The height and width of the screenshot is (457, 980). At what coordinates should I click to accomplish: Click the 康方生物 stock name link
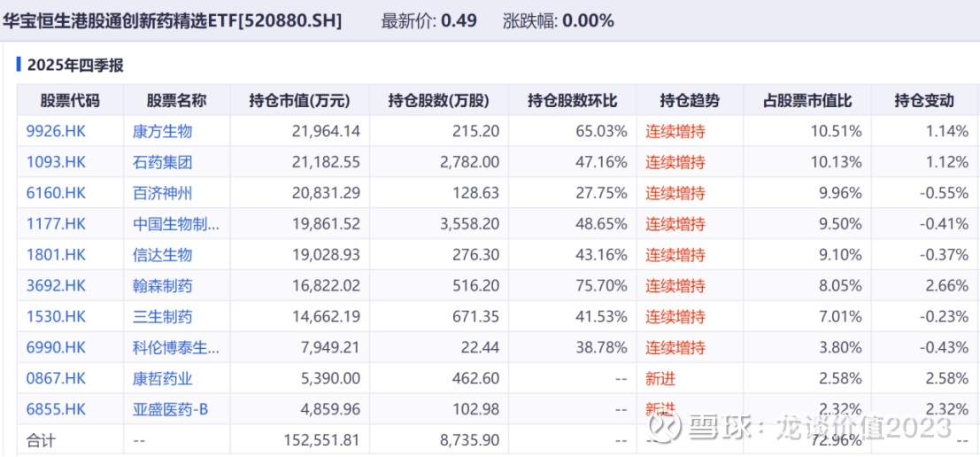point(163,132)
